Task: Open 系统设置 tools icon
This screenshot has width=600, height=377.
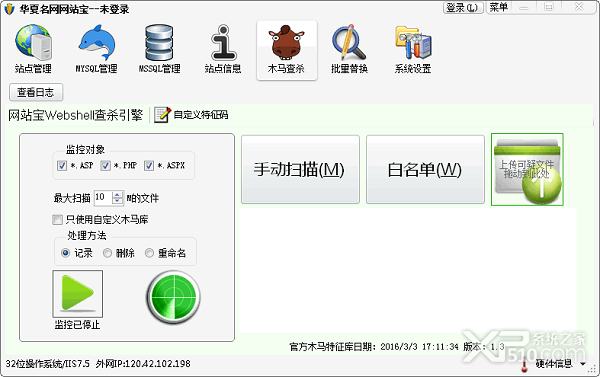Action: pyautogui.click(x=413, y=49)
